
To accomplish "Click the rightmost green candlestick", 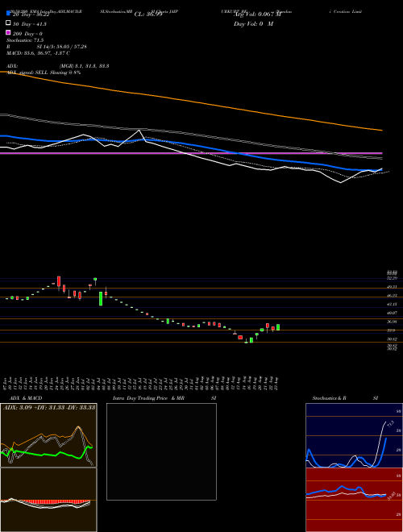I will point(278,327).
